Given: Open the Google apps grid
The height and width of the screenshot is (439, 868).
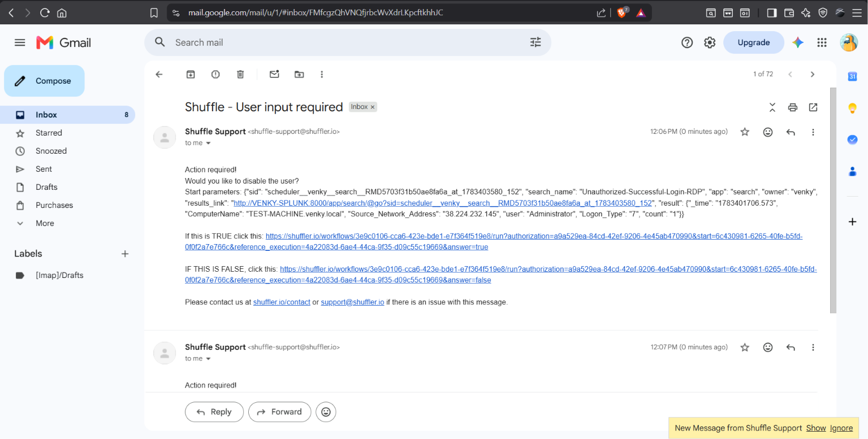Looking at the screenshot, I should click(x=822, y=42).
